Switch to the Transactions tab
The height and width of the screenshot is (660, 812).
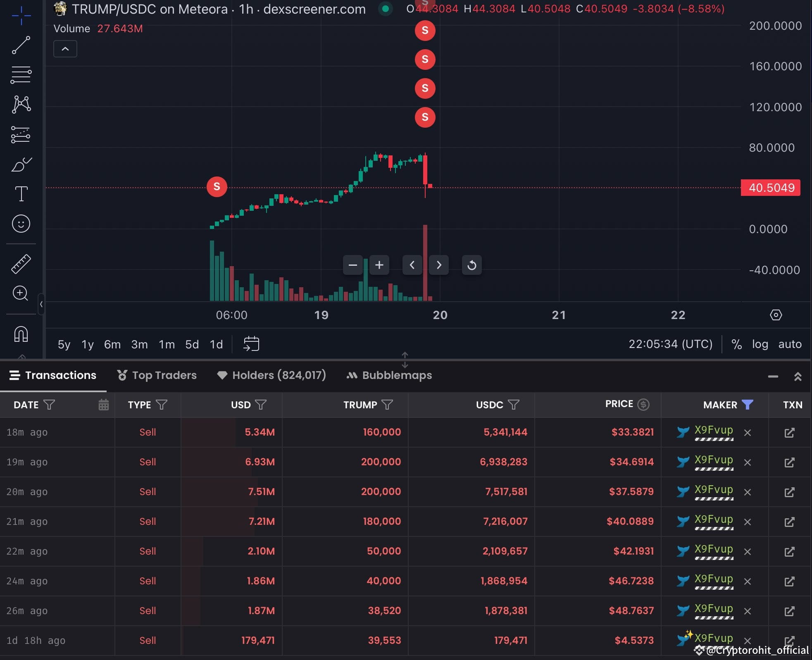pos(53,375)
